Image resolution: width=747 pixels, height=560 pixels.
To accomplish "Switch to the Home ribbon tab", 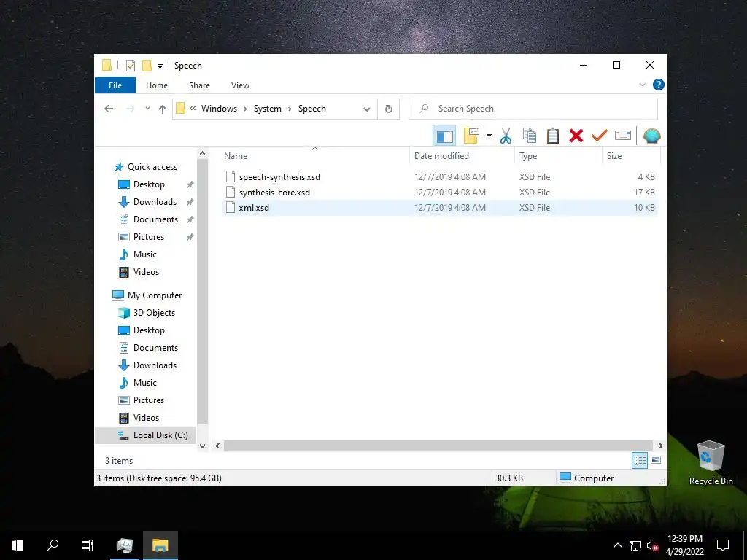I will pos(157,85).
